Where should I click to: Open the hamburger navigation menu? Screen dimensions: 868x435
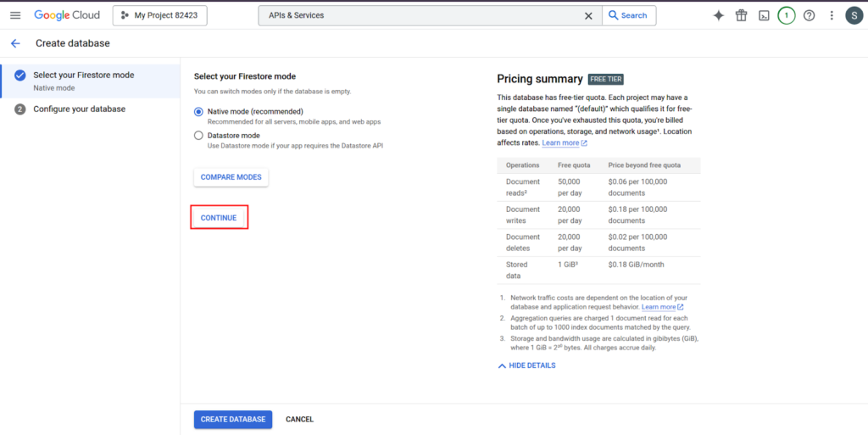(x=15, y=15)
